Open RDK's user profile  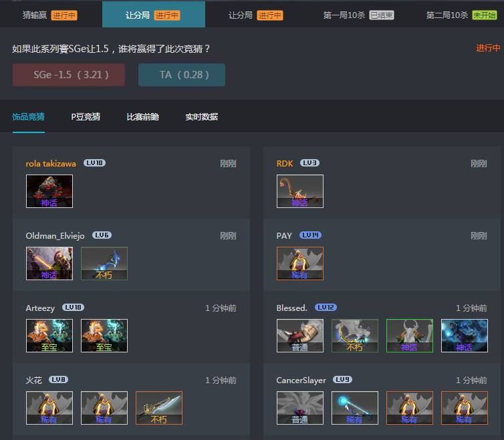click(x=285, y=164)
